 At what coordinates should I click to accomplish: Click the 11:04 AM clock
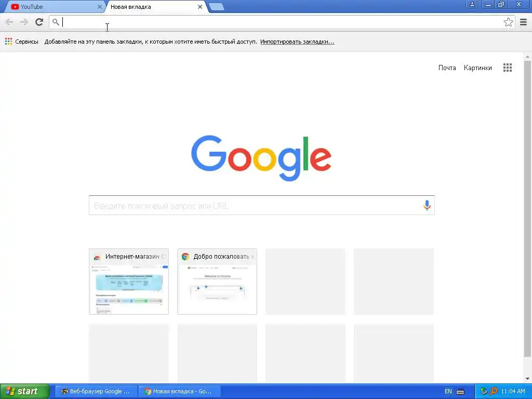tap(513, 391)
